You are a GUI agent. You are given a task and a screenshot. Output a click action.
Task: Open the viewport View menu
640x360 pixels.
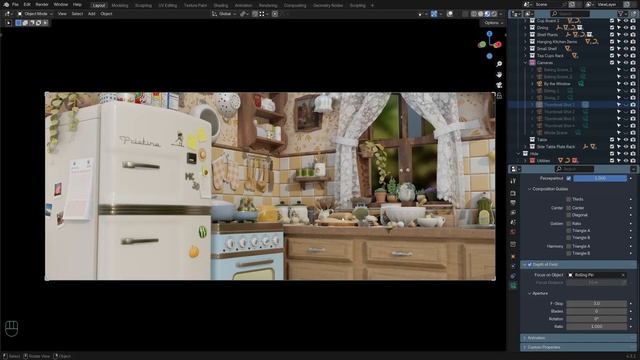pos(62,14)
